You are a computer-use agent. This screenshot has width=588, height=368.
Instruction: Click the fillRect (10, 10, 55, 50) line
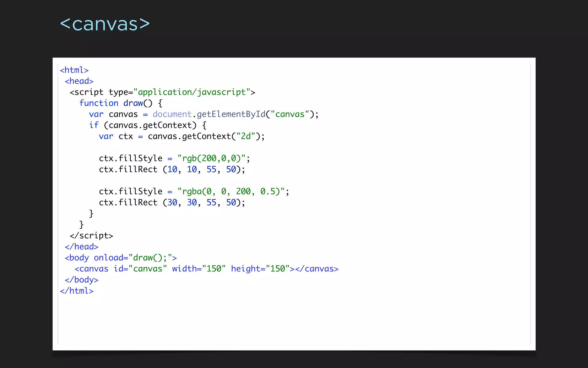(x=172, y=169)
